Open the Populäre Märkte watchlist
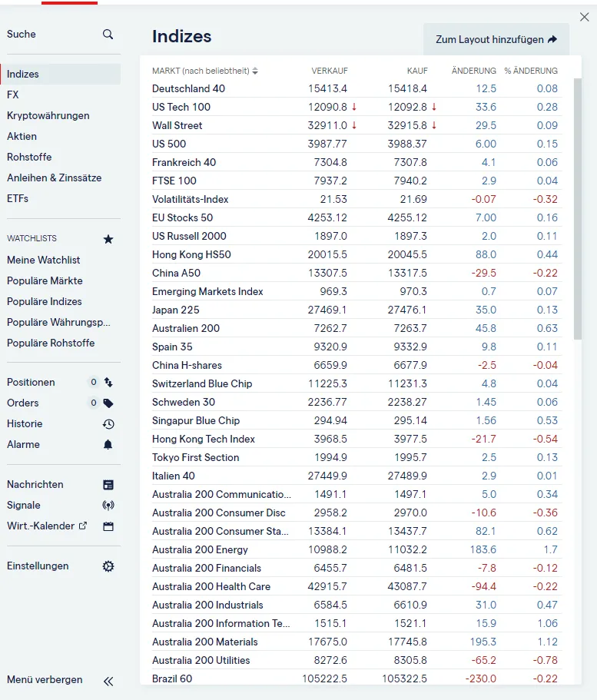The image size is (597, 700). [45, 280]
